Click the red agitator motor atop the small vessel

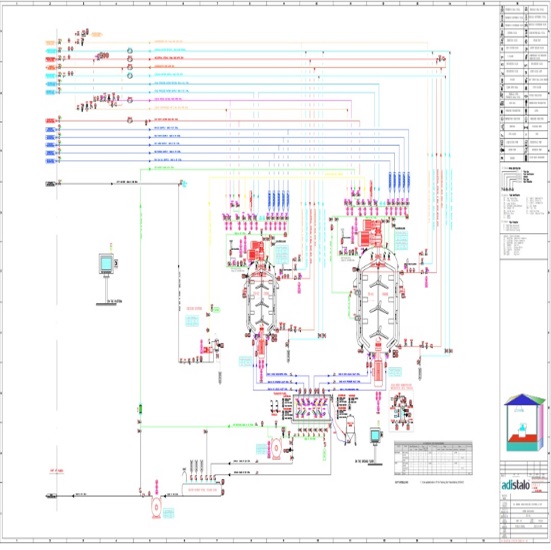[x=256, y=251]
